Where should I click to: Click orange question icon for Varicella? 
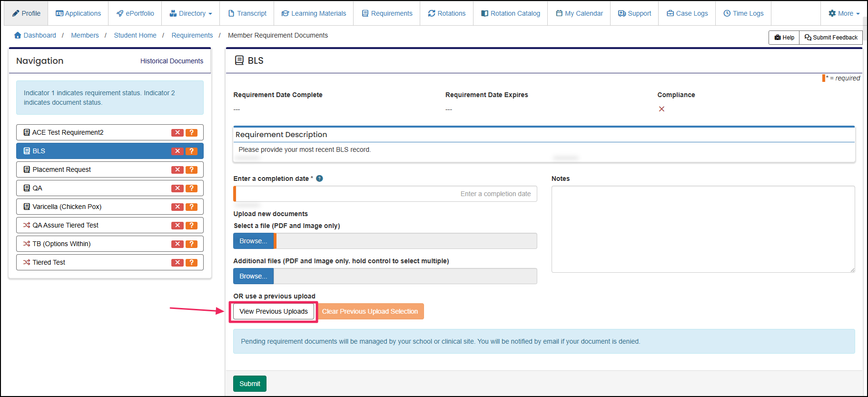coord(191,207)
